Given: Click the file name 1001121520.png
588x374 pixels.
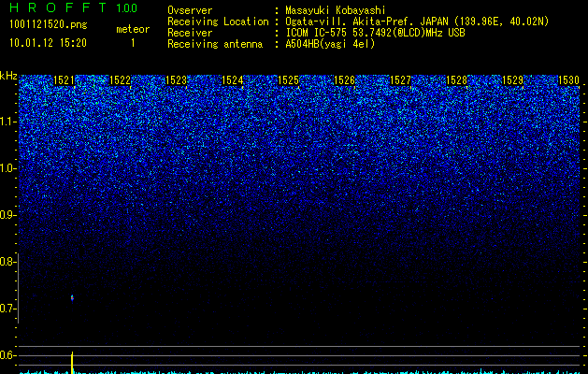Looking at the screenshot, I should [48, 25].
